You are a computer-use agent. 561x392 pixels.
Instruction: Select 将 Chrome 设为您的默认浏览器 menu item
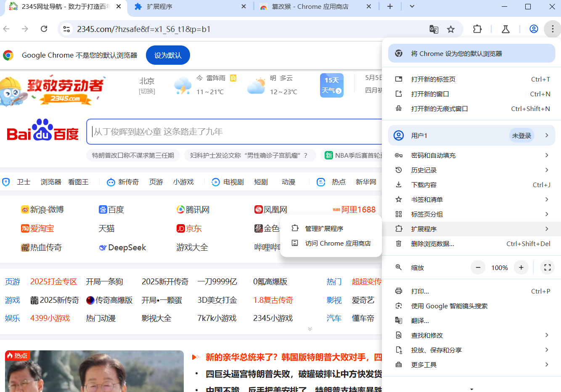[x=471, y=53]
